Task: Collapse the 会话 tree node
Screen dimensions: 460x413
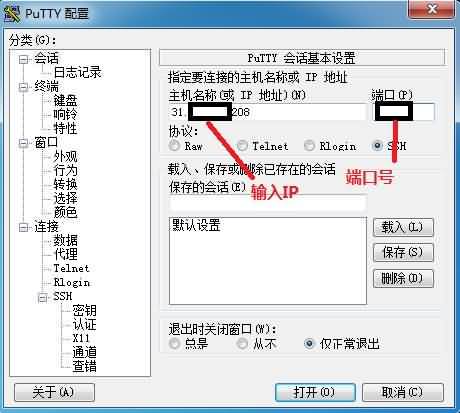Action: [x=23, y=60]
